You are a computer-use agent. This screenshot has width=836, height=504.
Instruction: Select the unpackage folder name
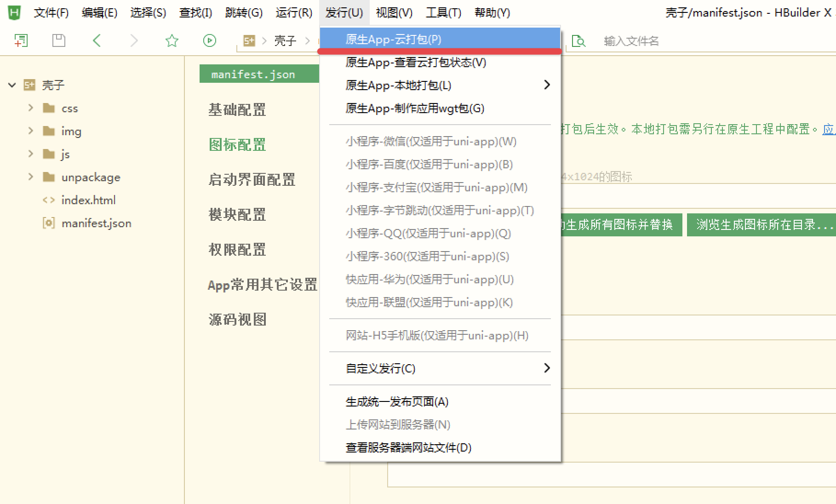pos(91,178)
